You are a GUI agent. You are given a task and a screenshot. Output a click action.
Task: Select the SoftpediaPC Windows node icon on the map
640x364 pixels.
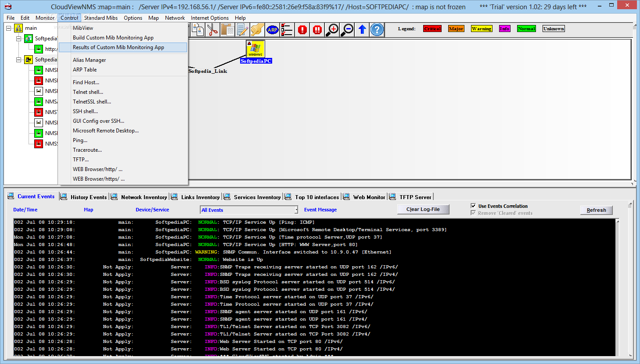point(255,49)
